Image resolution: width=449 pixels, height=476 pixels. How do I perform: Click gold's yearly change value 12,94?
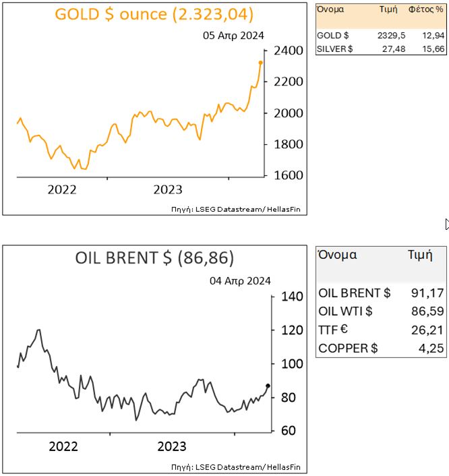coord(431,36)
